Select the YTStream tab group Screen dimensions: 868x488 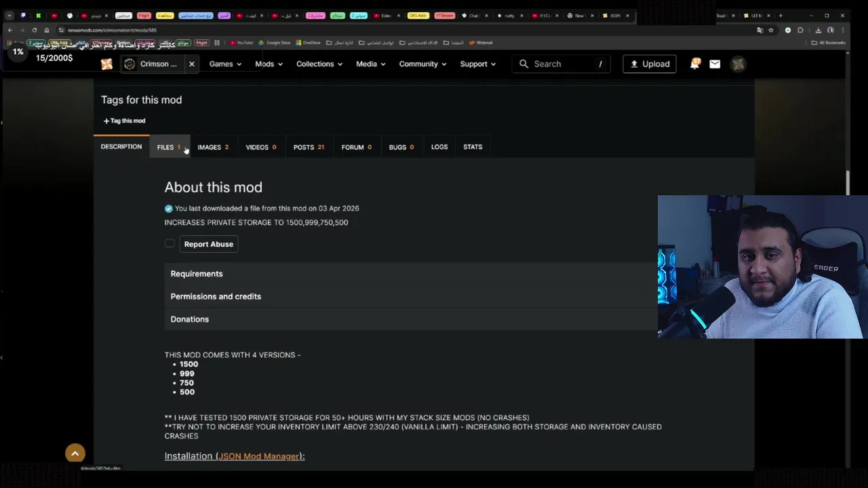444,16
